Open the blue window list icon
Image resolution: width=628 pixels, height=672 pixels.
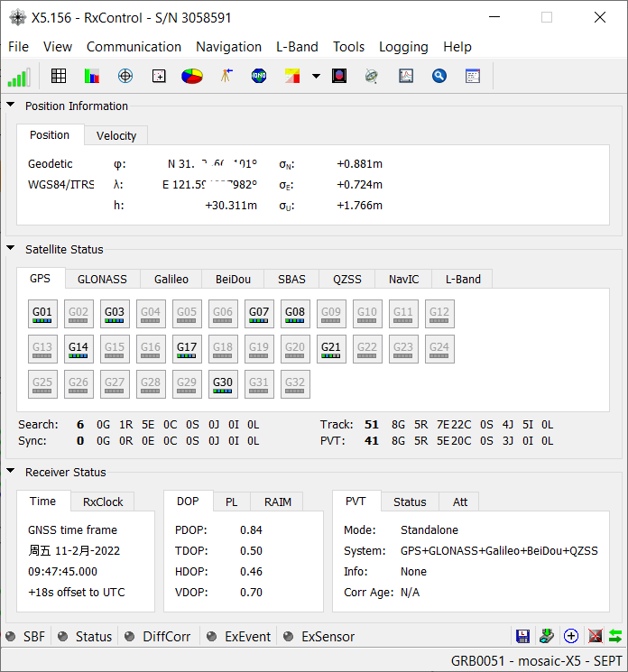pos(473,77)
